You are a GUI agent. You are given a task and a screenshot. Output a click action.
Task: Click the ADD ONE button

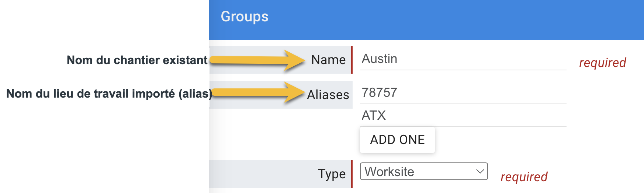[x=397, y=140]
